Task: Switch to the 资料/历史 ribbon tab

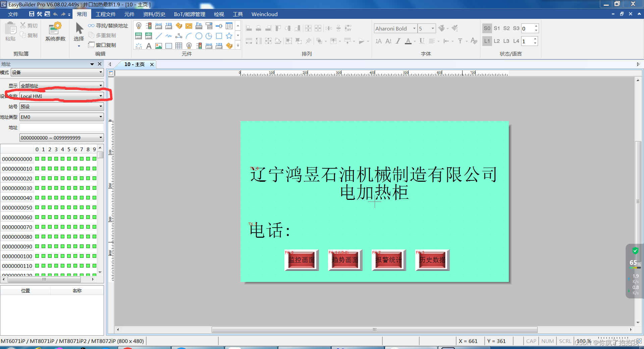Action: (x=154, y=14)
